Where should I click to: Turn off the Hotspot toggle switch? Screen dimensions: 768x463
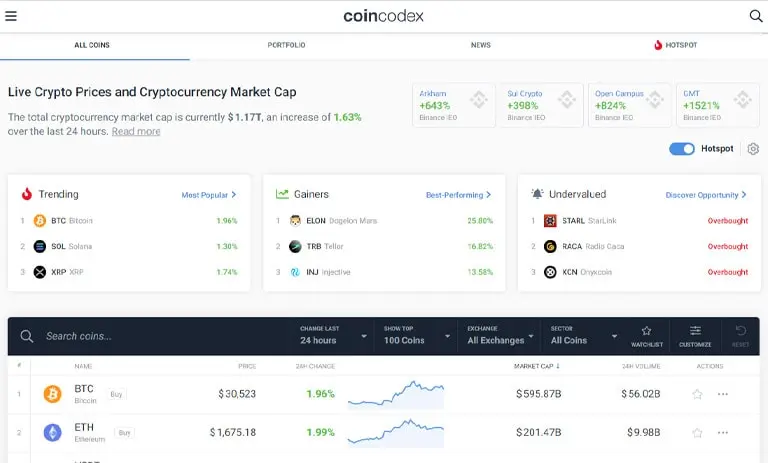coord(682,149)
